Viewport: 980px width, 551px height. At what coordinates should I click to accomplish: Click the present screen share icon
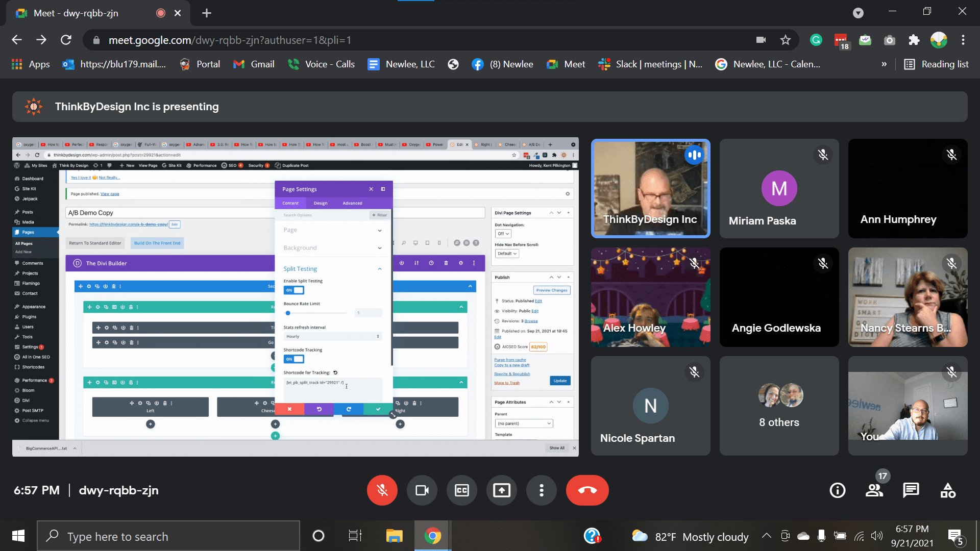tap(501, 490)
